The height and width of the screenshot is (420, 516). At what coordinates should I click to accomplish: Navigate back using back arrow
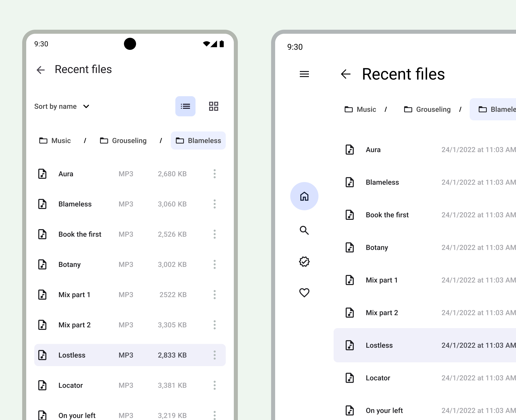(41, 69)
